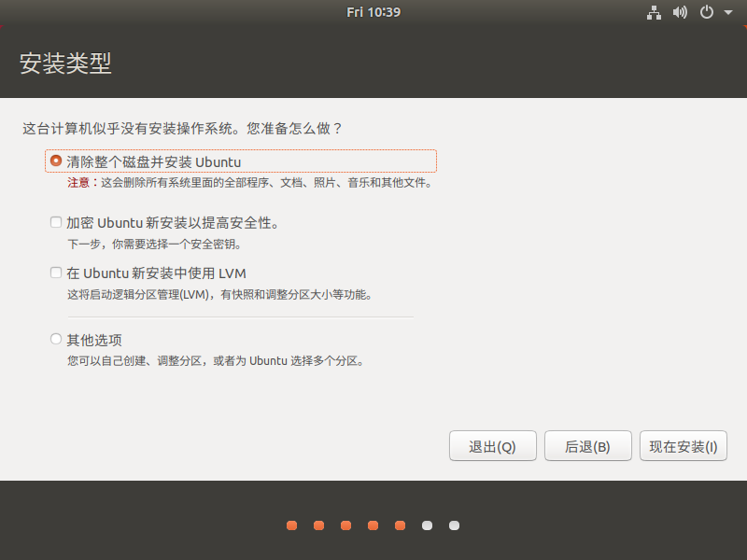Click the description 您可以自己创建、调整分区
This screenshot has height=560, width=747.
pyautogui.click(x=216, y=361)
